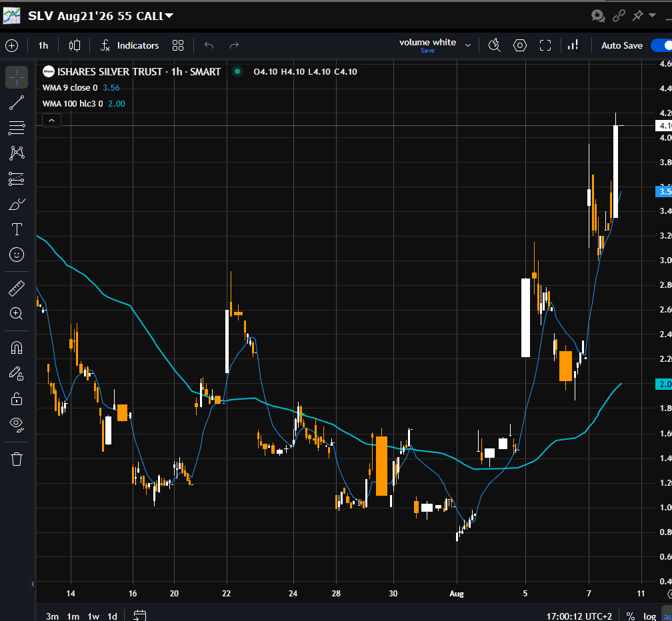This screenshot has width=672, height=621.
Task: Lock all drawing tools
Action: 16,399
